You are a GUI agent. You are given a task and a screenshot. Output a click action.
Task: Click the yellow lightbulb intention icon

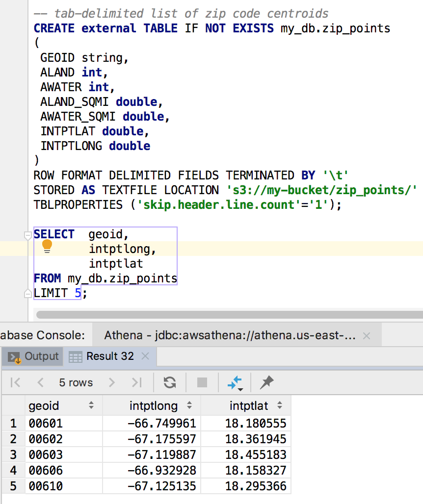pos(47,246)
